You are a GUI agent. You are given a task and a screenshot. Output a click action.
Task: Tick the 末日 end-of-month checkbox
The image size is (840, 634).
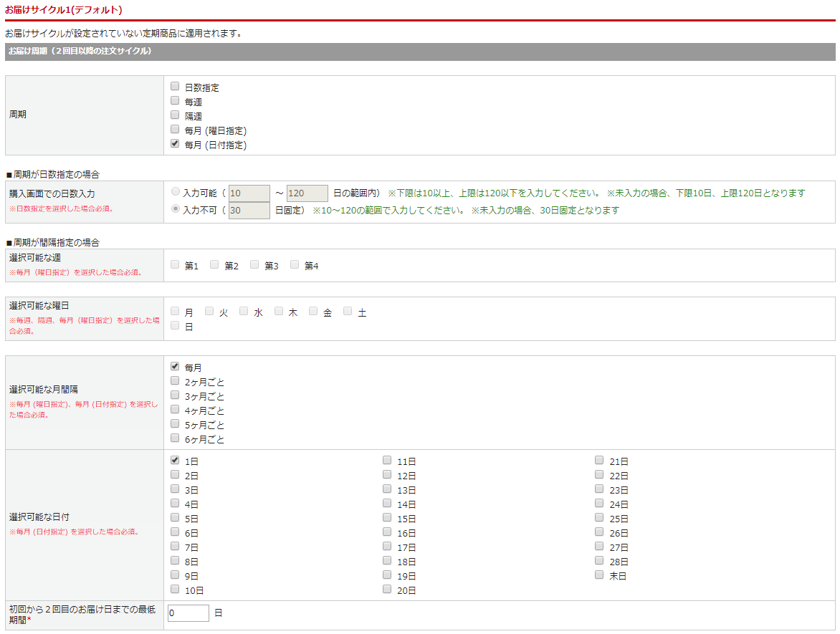click(599, 575)
